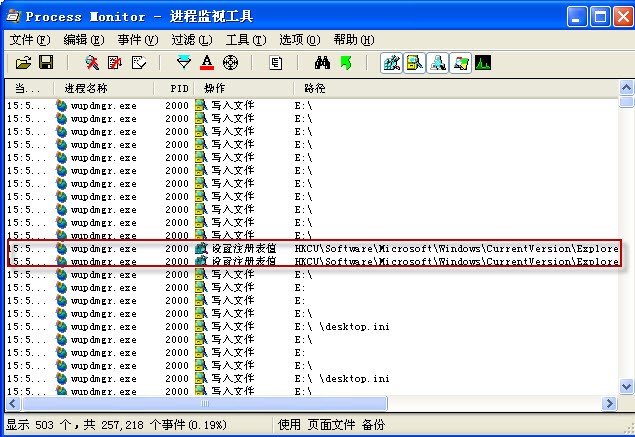The width and height of the screenshot is (635, 437).
Task: Toggle process and thread activity icon
Action: pyautogui.click(x=461, y=63)
